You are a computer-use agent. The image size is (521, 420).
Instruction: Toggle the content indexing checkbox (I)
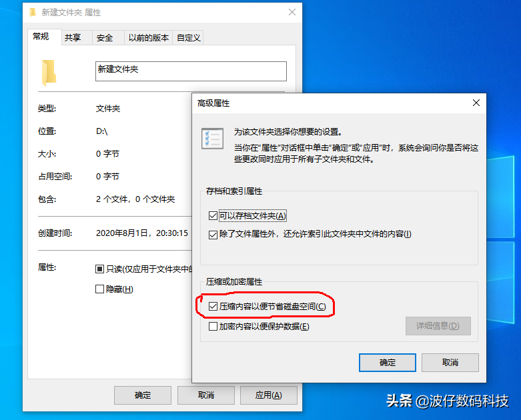(x=213, y=235)
